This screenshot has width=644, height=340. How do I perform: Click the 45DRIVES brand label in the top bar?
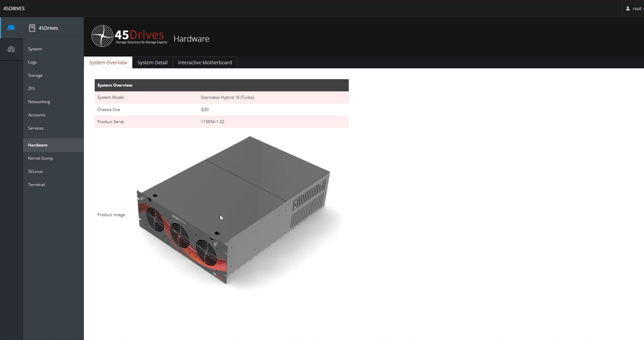[x=14, y=8]
